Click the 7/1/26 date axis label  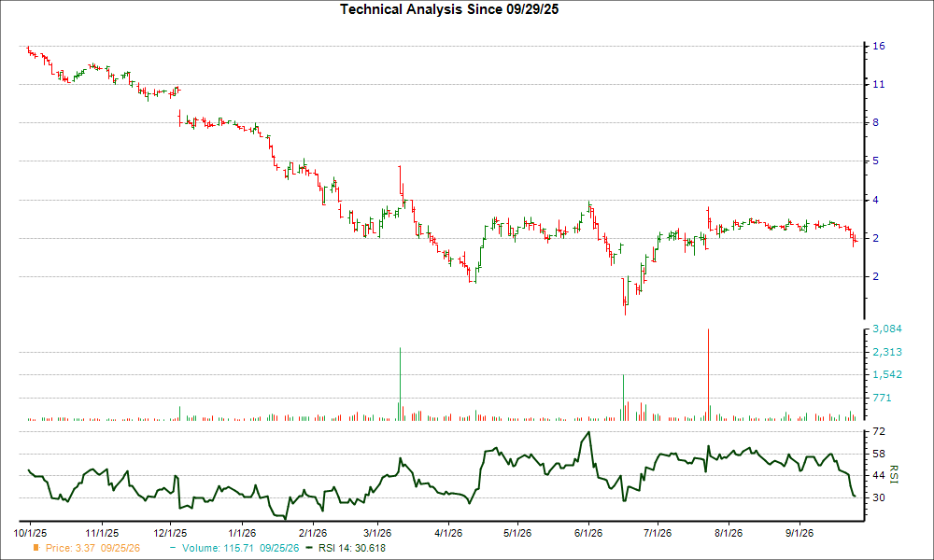[658, 533]
